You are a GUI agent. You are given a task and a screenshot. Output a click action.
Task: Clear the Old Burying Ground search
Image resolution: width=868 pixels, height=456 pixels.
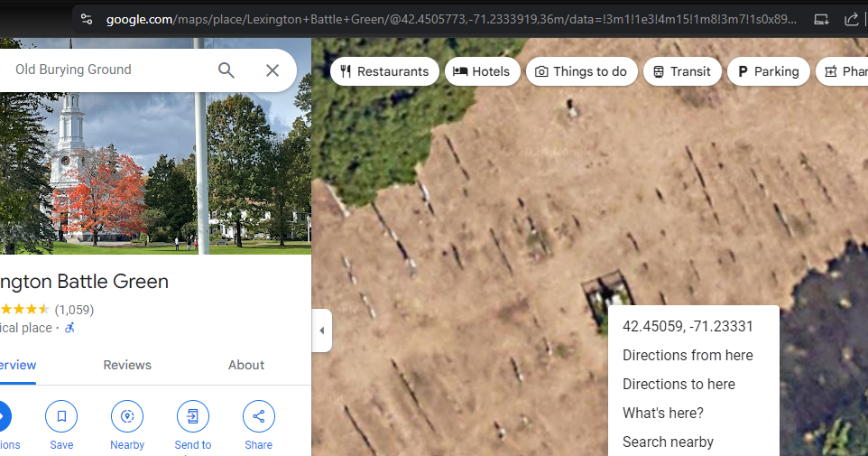272,70
